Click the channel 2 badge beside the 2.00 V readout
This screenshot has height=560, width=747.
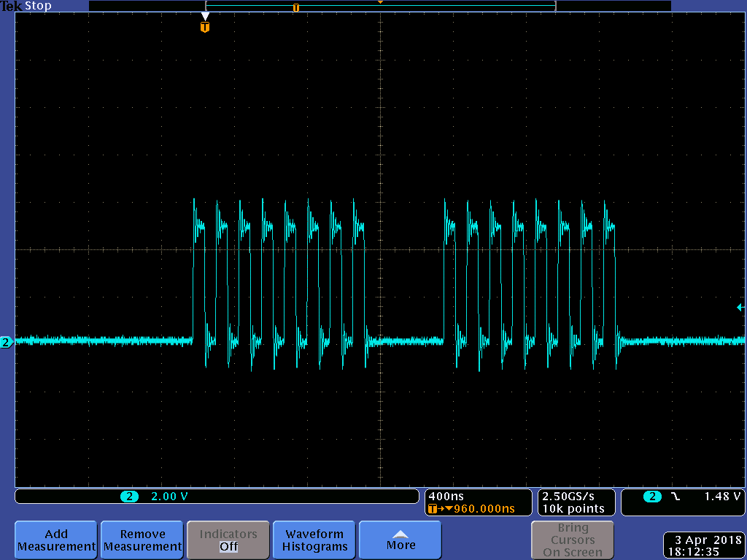tap(129, 496)
